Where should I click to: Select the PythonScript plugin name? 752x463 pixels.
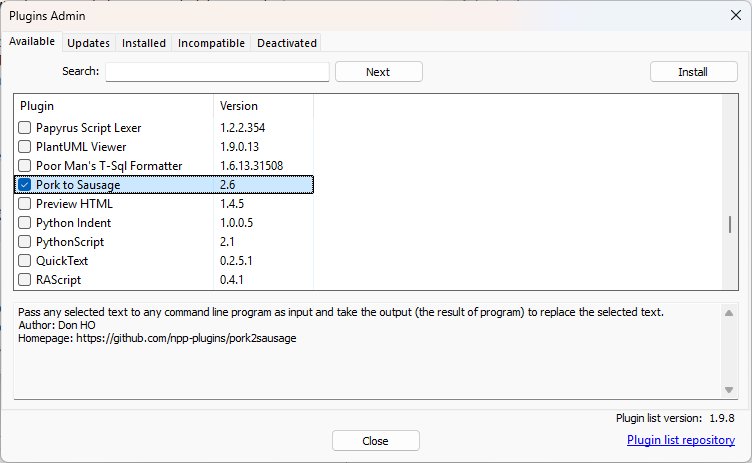click(x=70, y=242)
